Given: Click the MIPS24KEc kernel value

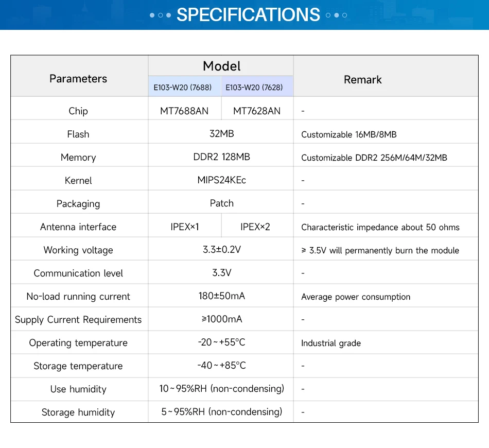Looking at the screenshot, I should click(x=221, y=180).
